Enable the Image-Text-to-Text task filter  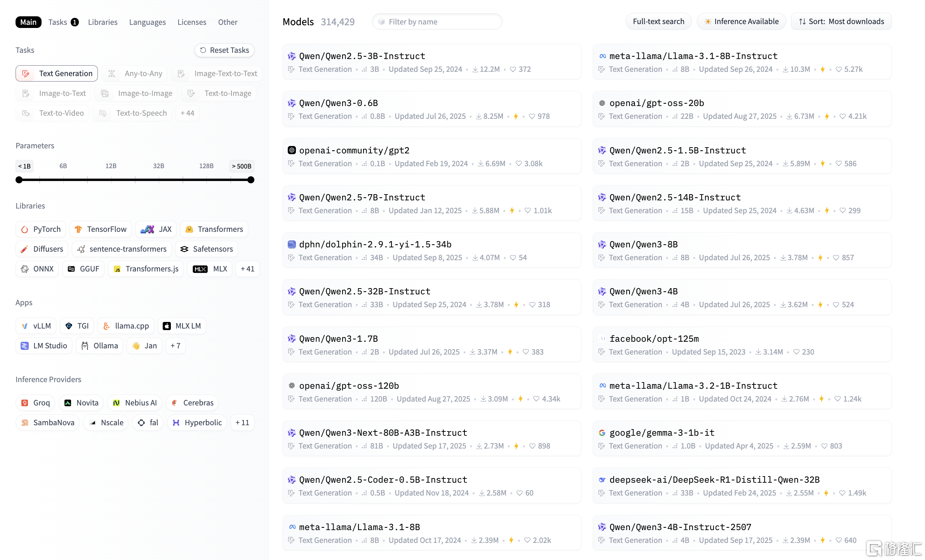tap(217, 73)
